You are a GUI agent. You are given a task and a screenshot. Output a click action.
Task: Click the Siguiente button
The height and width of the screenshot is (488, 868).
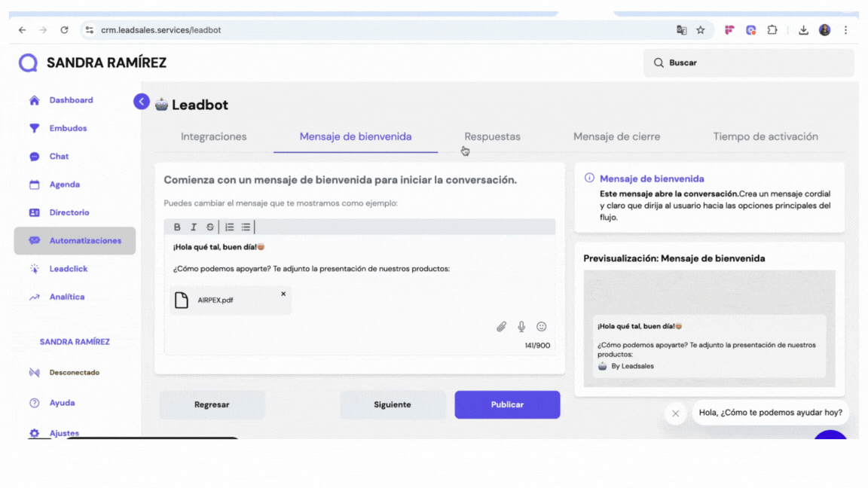pos(393,404)
